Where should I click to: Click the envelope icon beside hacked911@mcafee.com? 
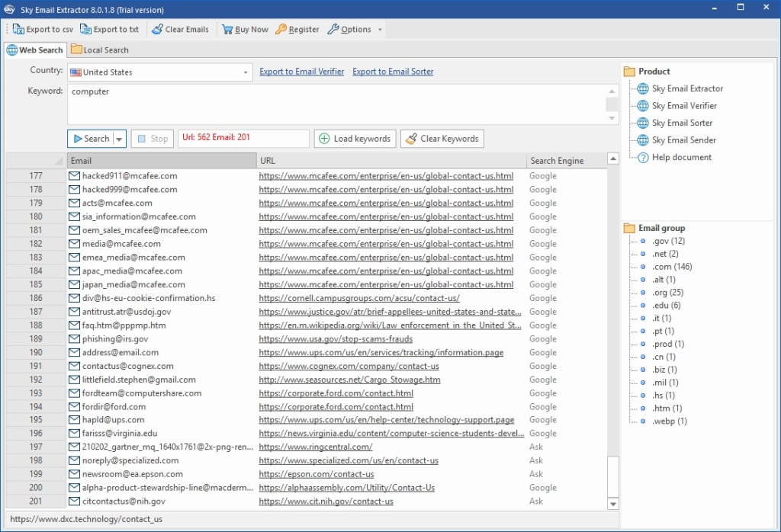[74, 175]
